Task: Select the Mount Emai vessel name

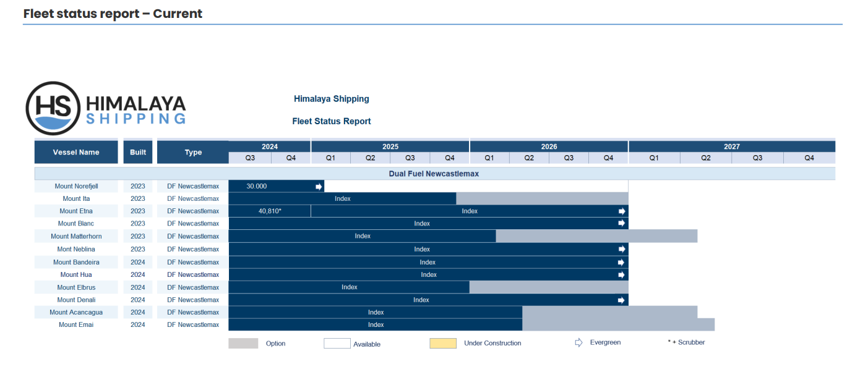Action: (x=76, y=324)
